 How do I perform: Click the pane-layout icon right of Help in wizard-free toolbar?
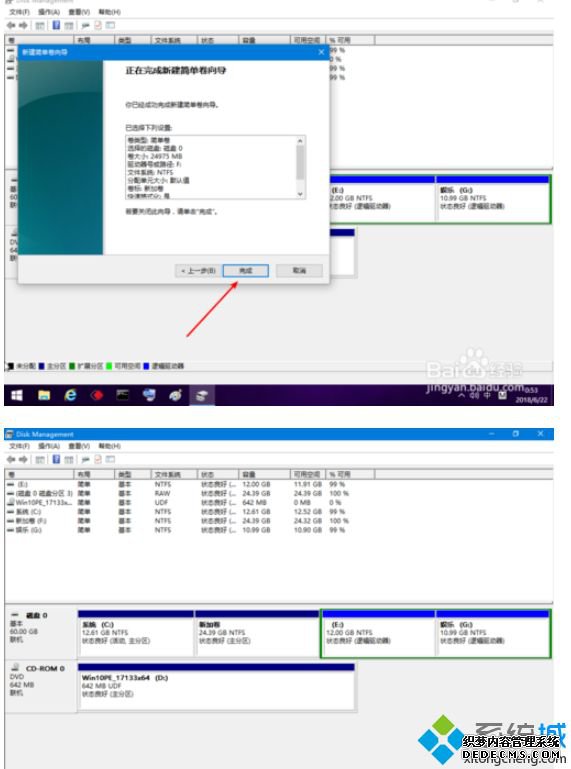click(69, 460)
